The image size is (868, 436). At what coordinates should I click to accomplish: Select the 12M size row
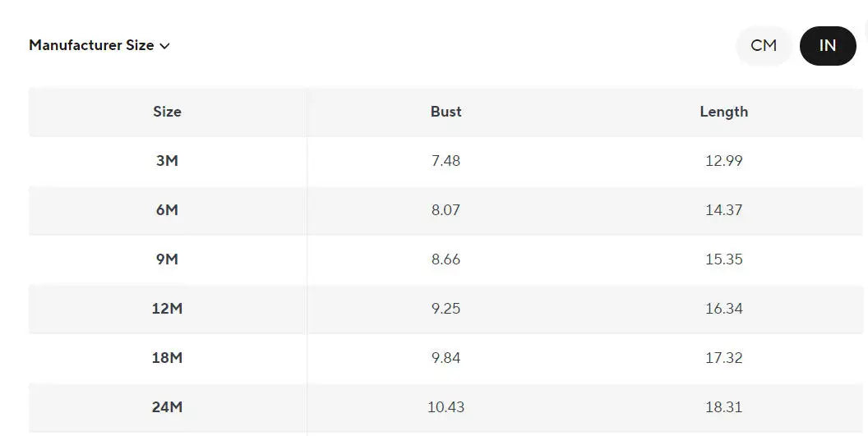446,309
